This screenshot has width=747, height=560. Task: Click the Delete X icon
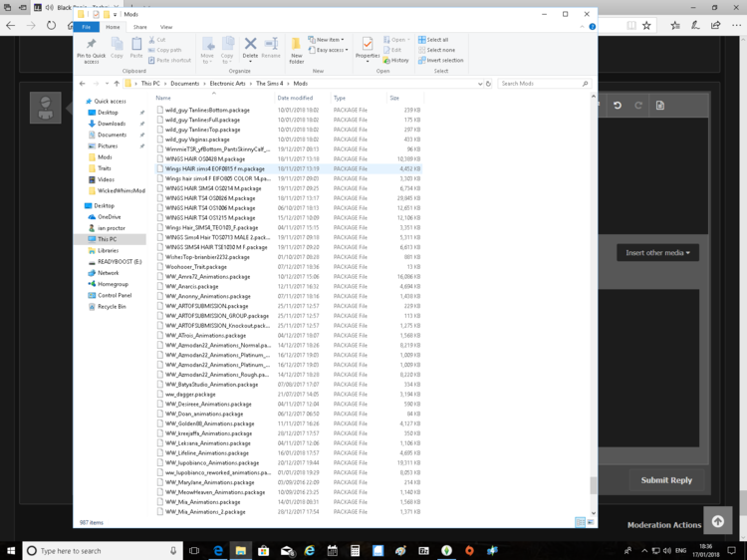250,44
